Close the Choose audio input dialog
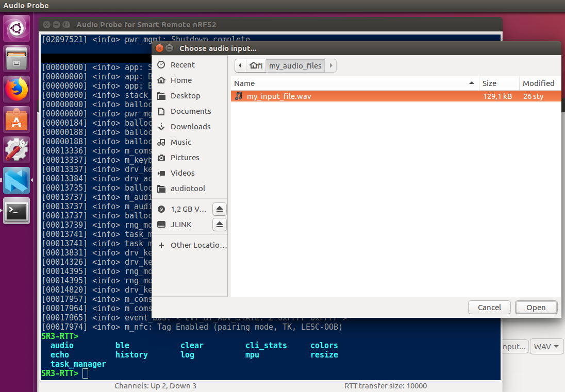Image resolution: width=565 pixels, height=392 pixels. (x=160, y=48)
